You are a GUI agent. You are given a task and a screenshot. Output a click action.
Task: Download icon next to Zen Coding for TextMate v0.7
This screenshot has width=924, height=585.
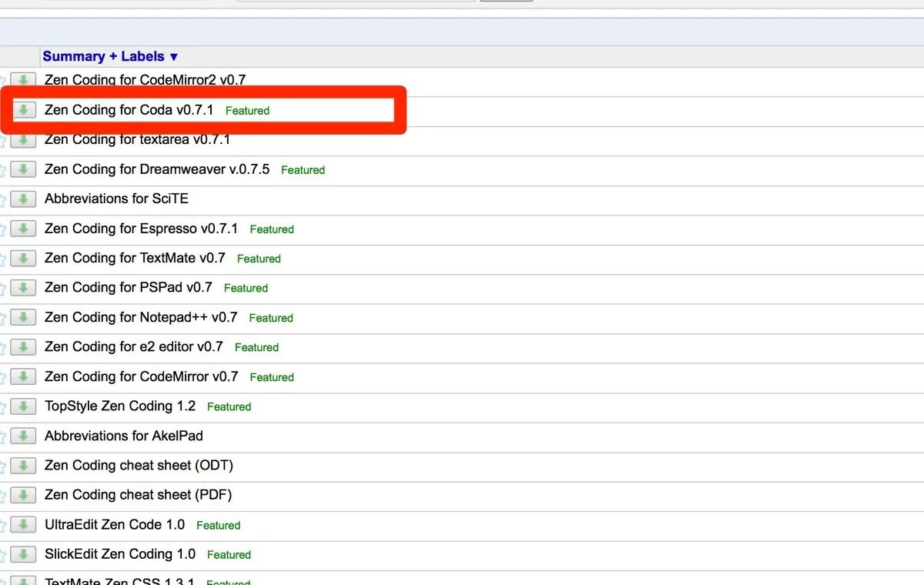click(x=23, y=258)
